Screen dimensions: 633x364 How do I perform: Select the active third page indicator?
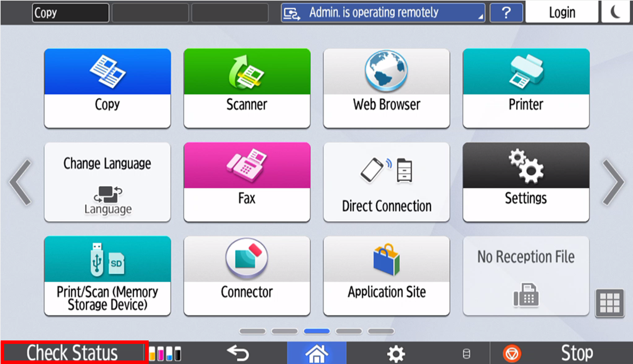[x=317, y=331]
